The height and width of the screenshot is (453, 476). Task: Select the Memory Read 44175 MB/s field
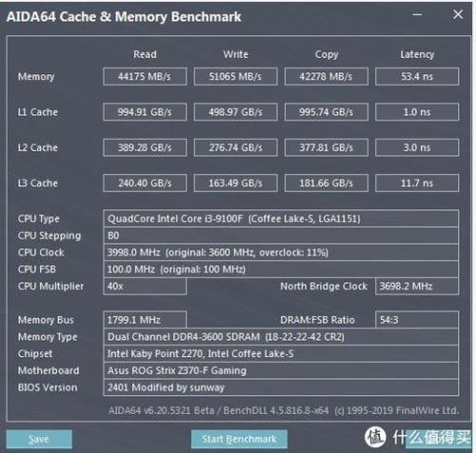pos(145,76)
